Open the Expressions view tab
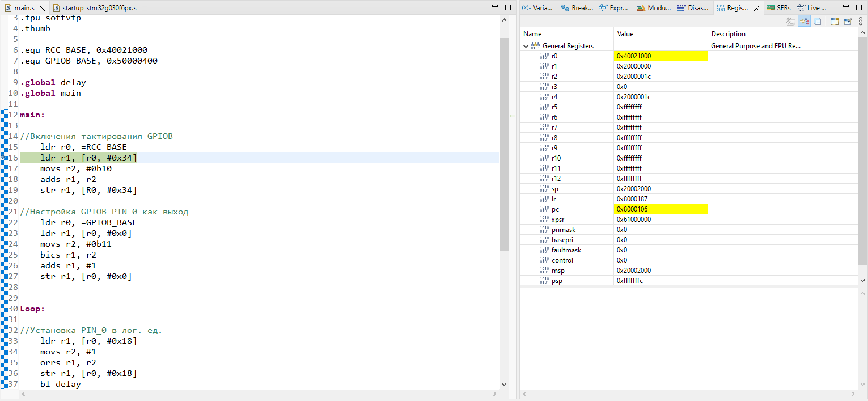This screenshot has width=868, height=401. 615,8
